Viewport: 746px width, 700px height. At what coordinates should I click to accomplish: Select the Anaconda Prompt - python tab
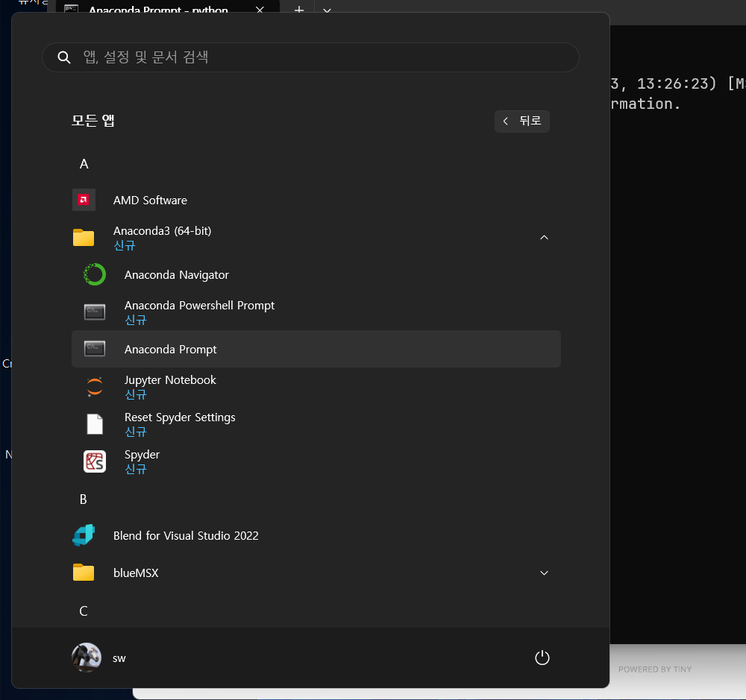(x=167, y=8)
